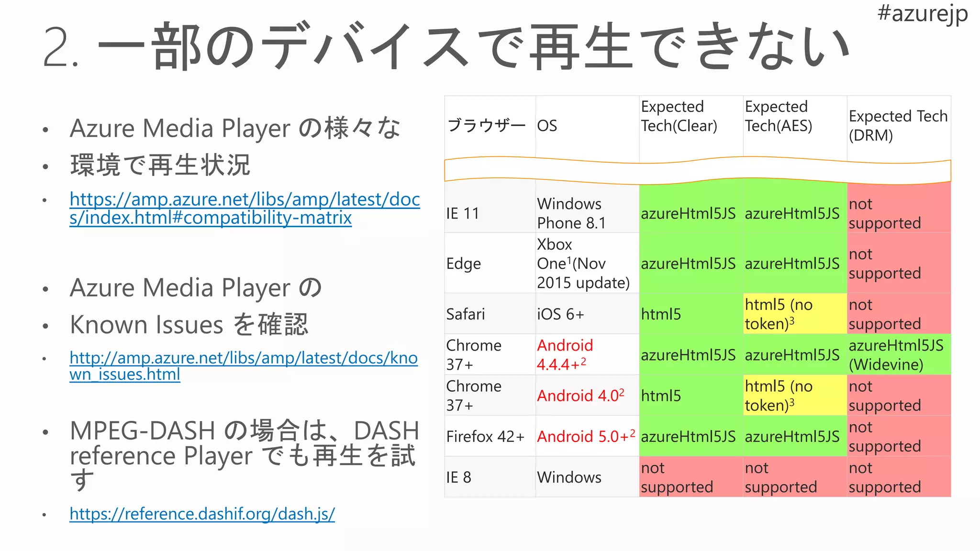Click bullet 'MPEG-DASH の場合は、DASH reference Player'
This screenshot has height=551, width=980.
[x=245, y=443]
